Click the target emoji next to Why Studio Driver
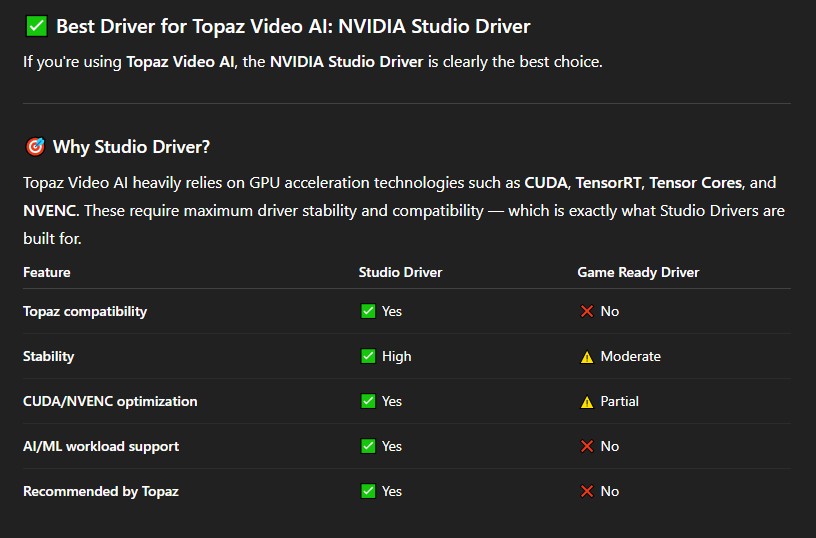The height and width of the screenshot is (538, 816). coord(35,147)
